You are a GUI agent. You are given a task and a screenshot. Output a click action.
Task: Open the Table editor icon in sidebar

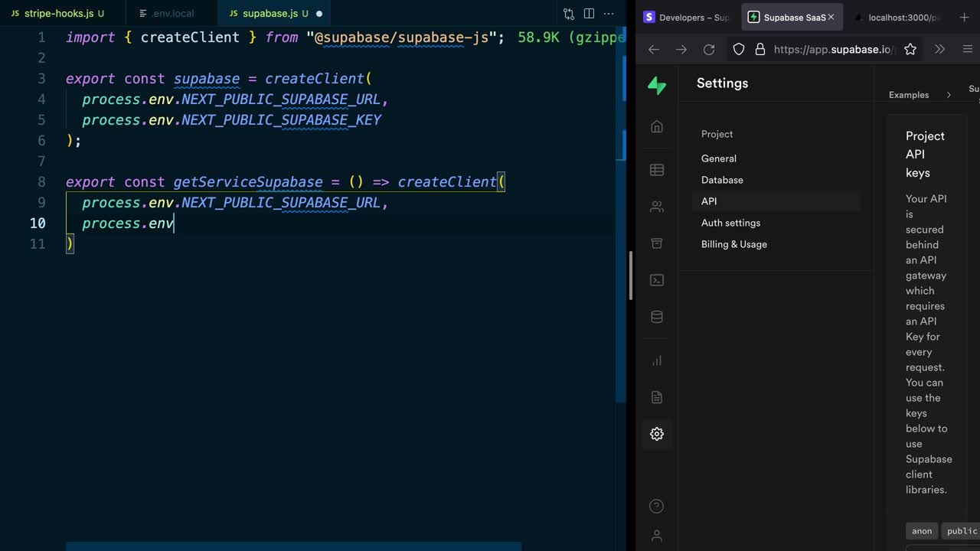click(656, 170)
